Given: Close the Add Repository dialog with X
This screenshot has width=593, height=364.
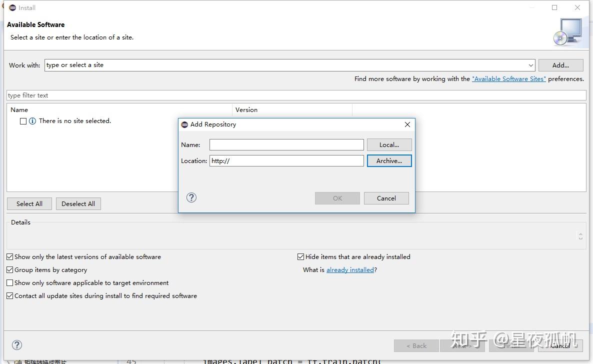Looking at the screenshot, I should tap(407, 124).
